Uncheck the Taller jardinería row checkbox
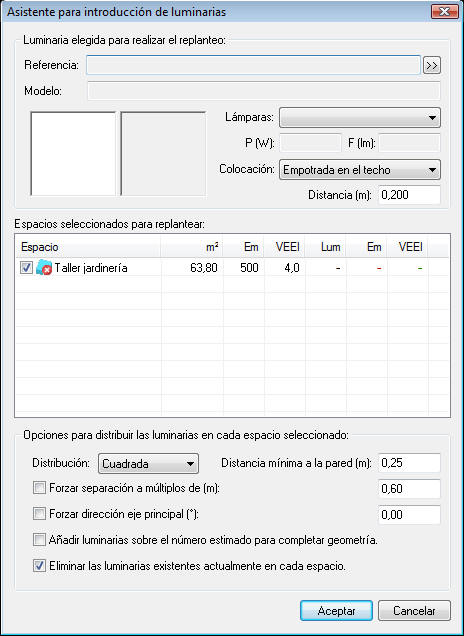464x636 pixels. (x=26, y=268)
